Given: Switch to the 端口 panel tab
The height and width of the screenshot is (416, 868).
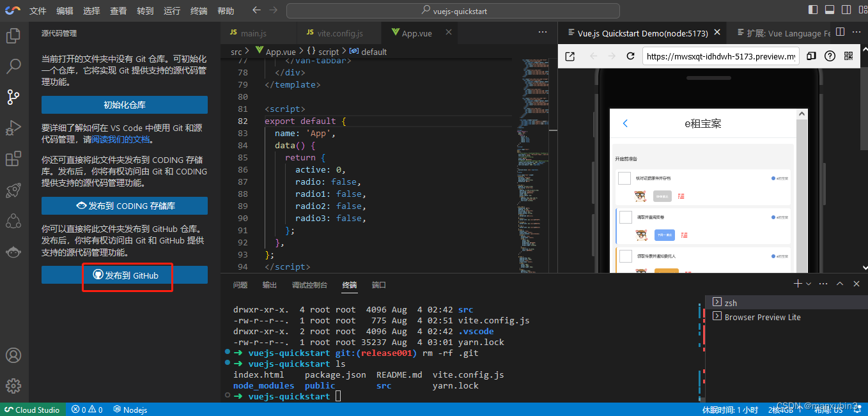Looking at the screenshot, I should 379,285.
